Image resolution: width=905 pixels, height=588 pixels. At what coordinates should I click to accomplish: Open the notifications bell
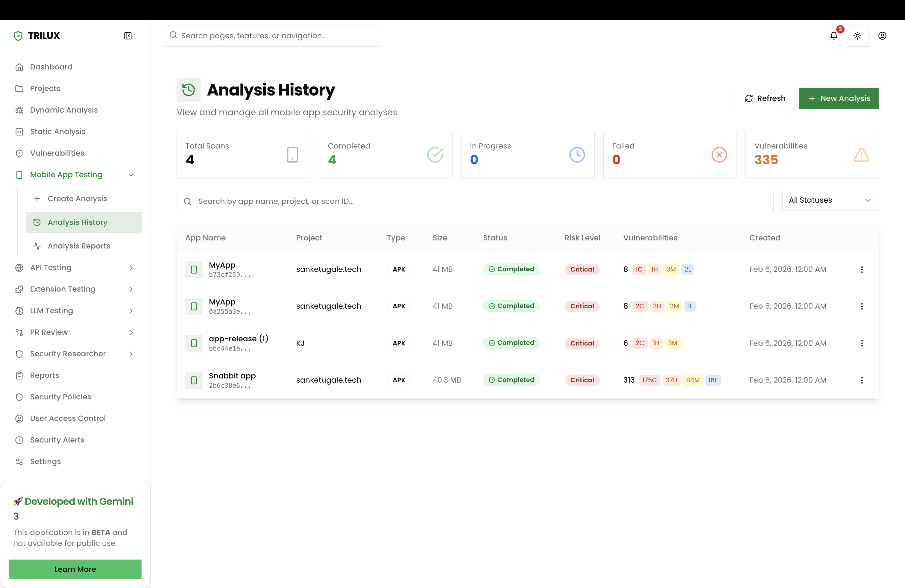coord(833,36)
